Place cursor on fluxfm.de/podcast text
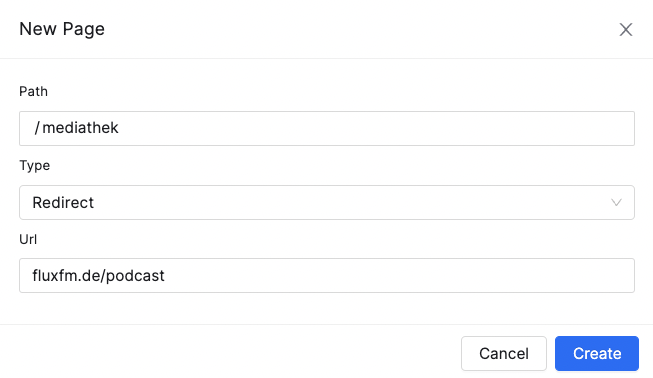 tap(98, 276)
